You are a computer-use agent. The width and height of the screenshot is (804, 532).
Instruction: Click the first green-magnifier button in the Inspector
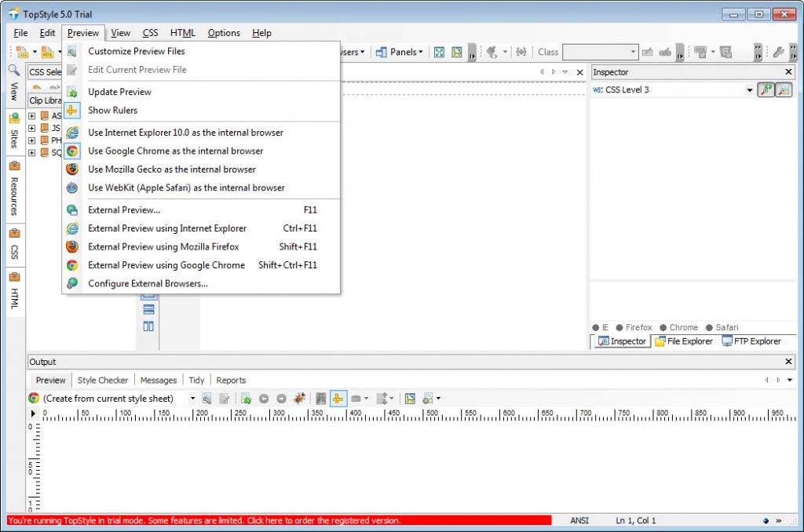[766, 89]
